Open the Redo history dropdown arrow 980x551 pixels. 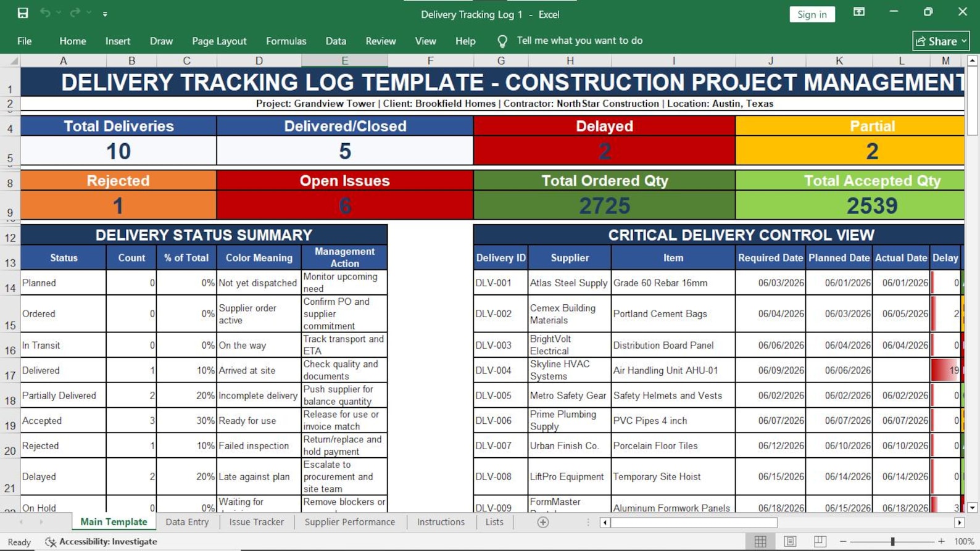pos(89,13)
